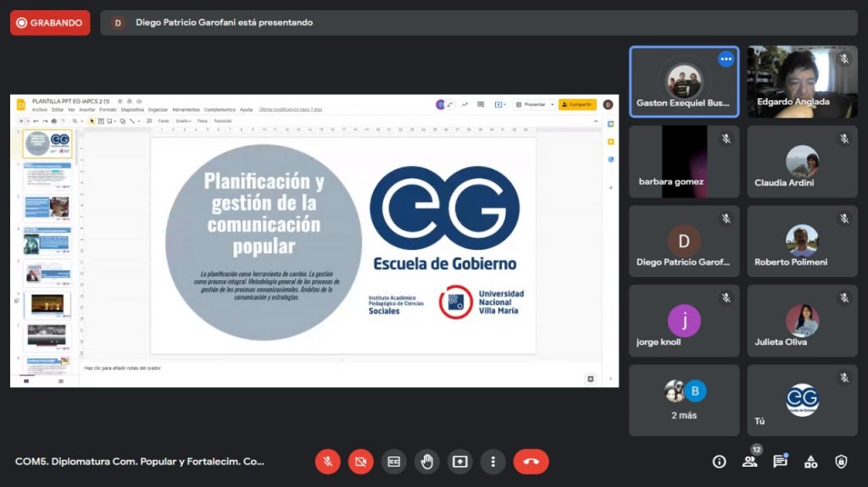
Task: Click the present screen icon
Action: (x=459, y=462)
